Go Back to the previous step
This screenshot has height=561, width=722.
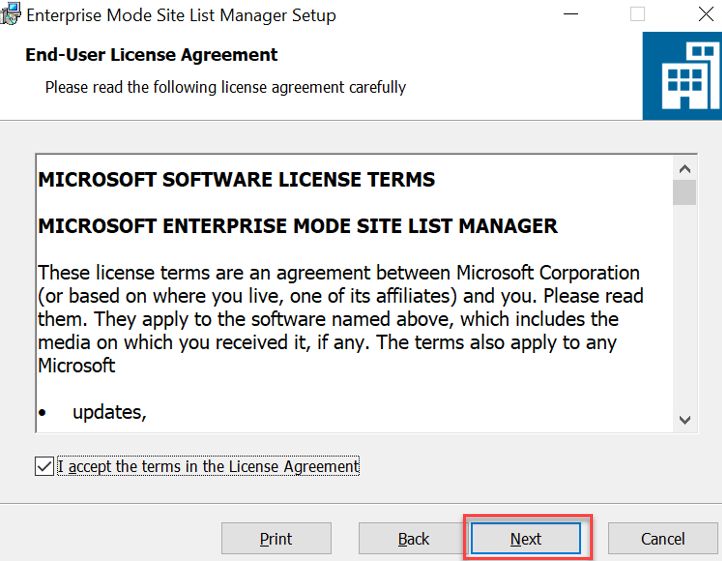click(x=413, y=538)
